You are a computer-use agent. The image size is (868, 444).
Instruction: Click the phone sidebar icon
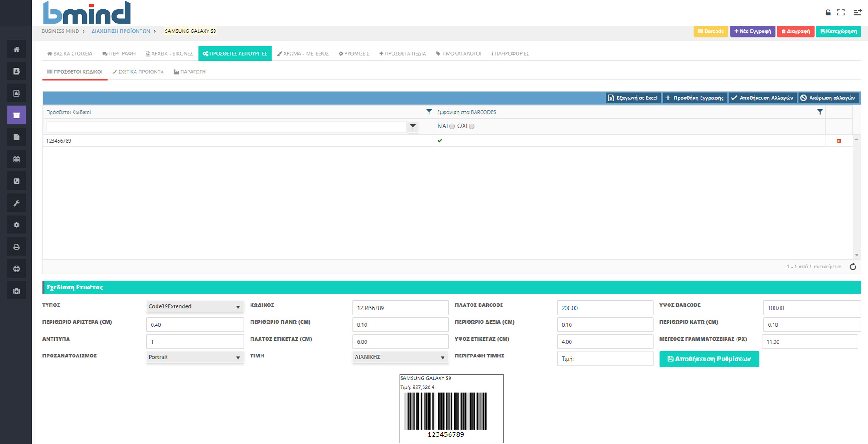point(16,181)
